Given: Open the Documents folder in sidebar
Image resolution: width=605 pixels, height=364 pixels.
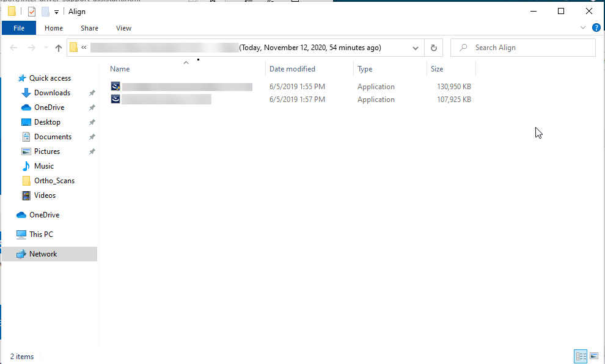Looking at the screenshot, I should click(53, 137).
